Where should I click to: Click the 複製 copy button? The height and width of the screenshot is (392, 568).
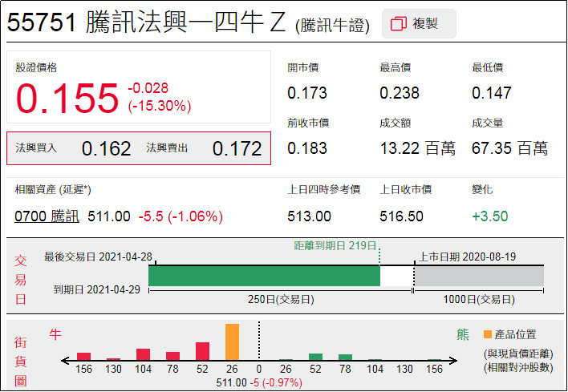[x=419, y=24]
